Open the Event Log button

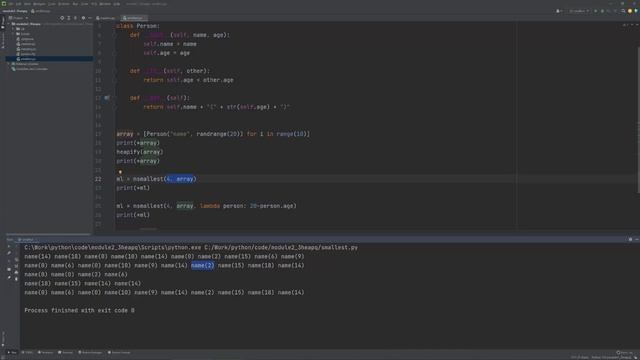(624, 352)
